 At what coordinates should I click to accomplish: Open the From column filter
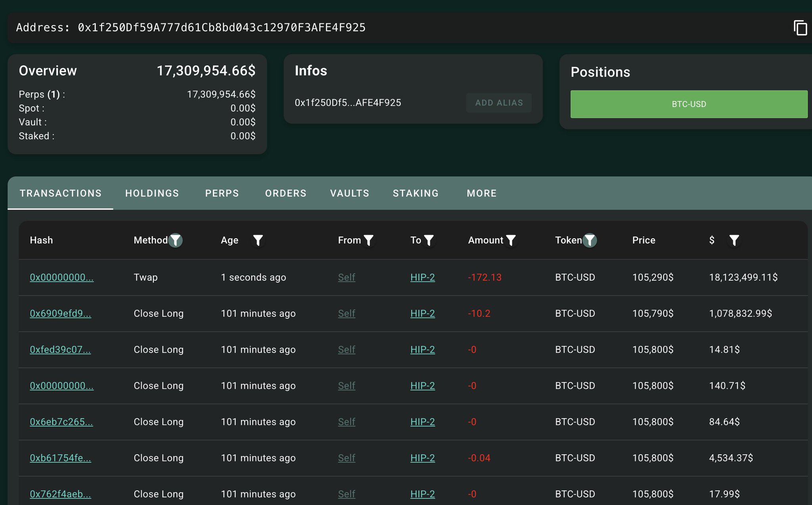tap(368, 240)
